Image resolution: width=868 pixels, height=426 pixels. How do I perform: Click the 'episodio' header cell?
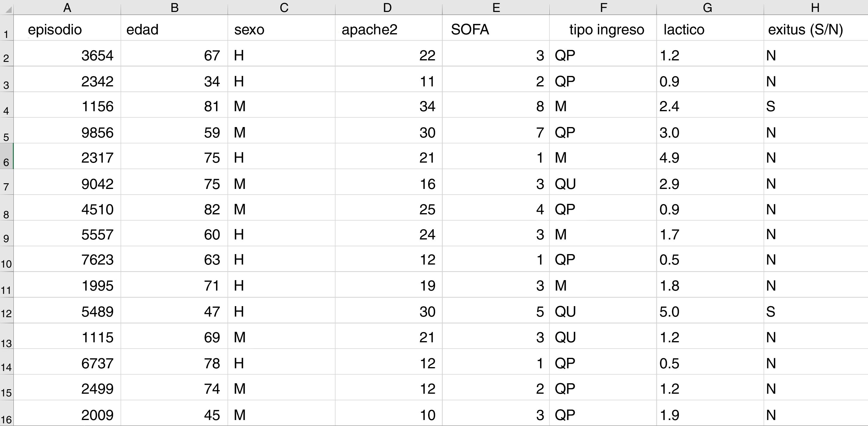tap(67, 30)
